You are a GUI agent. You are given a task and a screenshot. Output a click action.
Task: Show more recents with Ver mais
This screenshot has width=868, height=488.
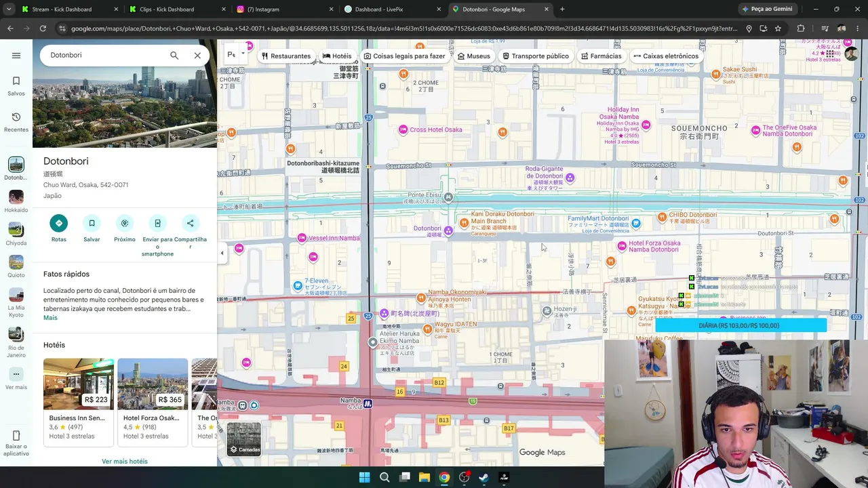(x=16, y=378)
